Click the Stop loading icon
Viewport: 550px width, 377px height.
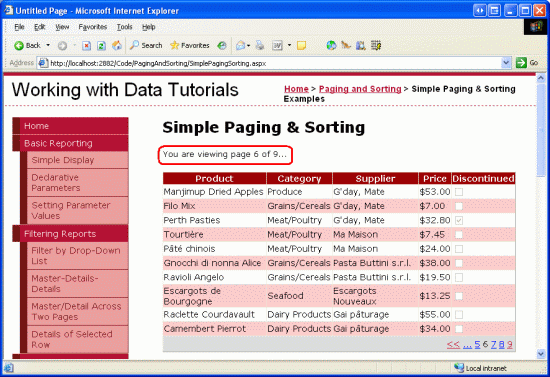[87, 46]
